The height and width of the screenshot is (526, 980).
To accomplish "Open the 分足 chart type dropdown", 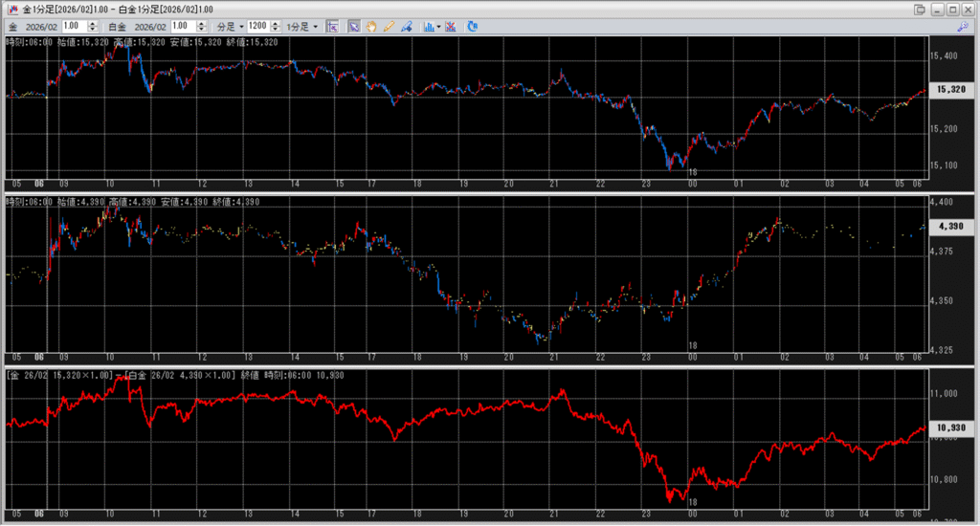I will coord(230,26).
